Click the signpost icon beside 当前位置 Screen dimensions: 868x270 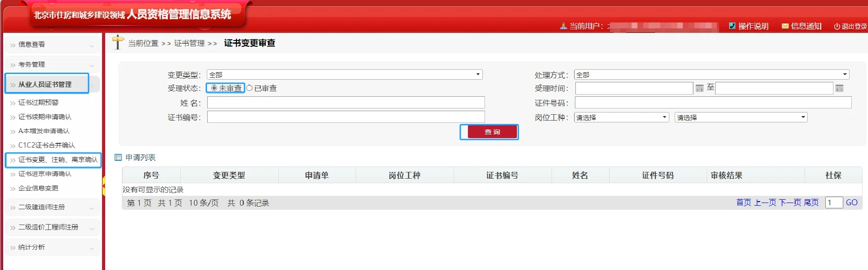point(118,42)
